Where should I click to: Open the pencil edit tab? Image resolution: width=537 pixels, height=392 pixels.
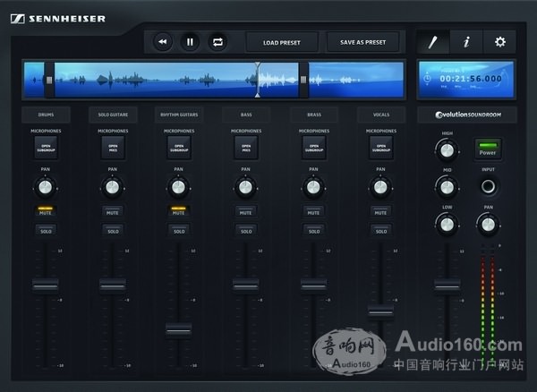[x=432, y=42]
